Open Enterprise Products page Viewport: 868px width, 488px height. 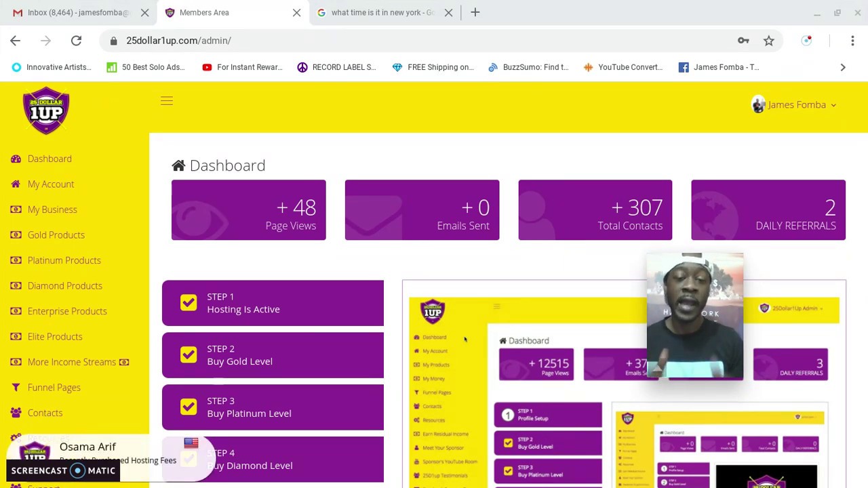(67, 311)
